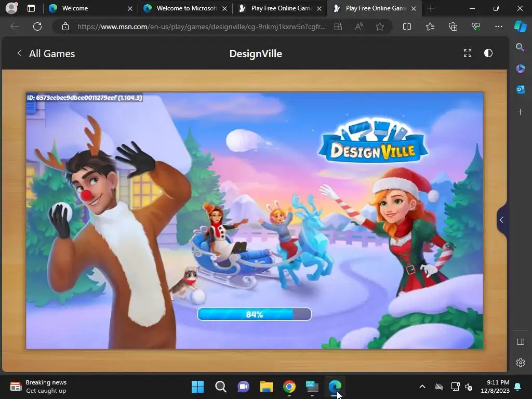Open display network tray icon
Screen dimensions: 532x399
click(x=455, y=387)
